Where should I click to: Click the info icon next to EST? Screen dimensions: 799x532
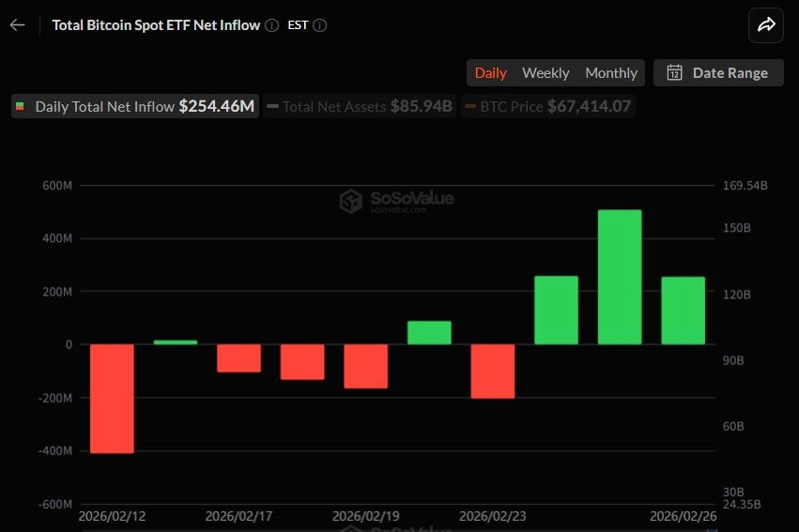(x=319, y=25)
